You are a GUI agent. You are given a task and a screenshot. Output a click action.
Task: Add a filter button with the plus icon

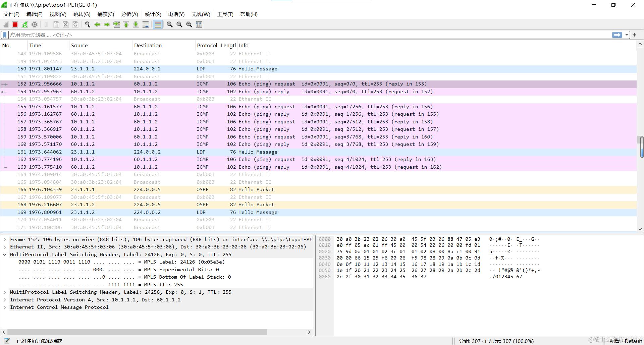click(x=634, y=35)
